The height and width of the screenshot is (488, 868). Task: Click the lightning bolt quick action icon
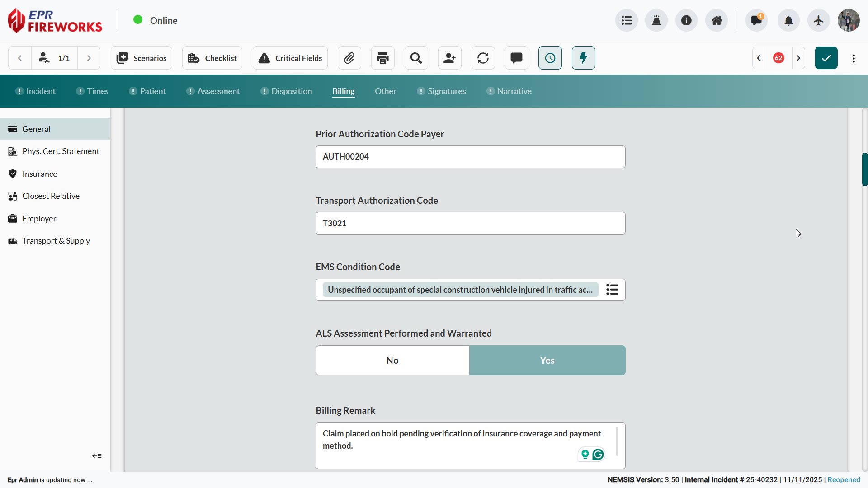click(583, 58)
